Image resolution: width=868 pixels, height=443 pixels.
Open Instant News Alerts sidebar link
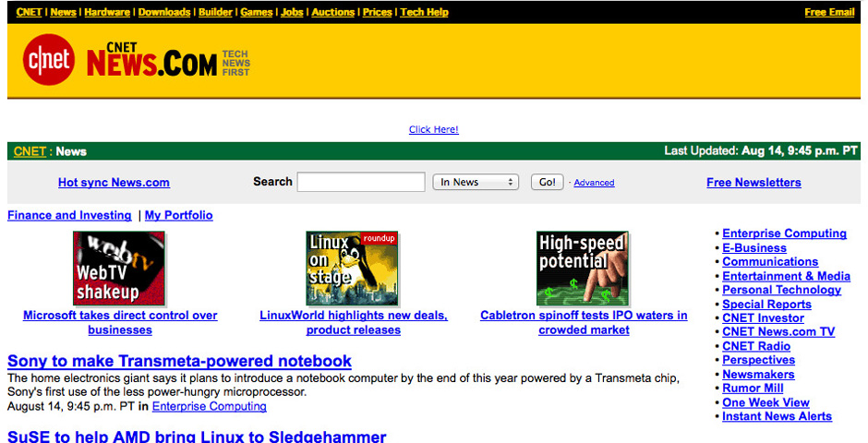point(778,416)
